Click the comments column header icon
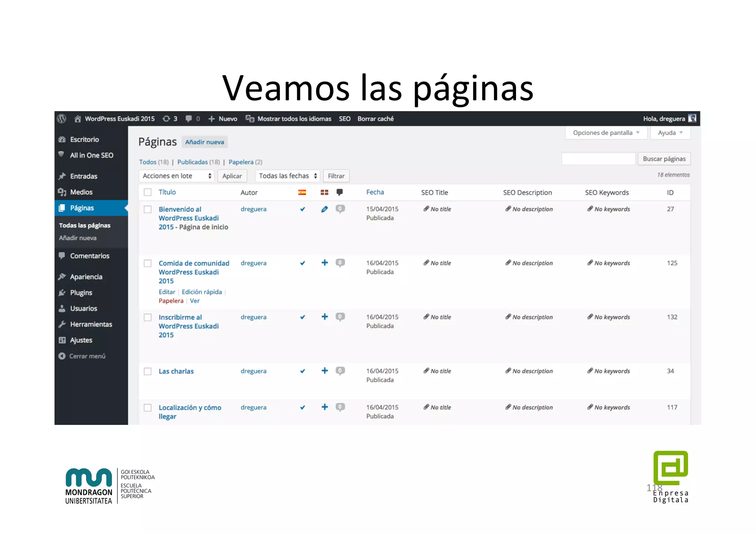756x534 pixels. coord(340,192)
